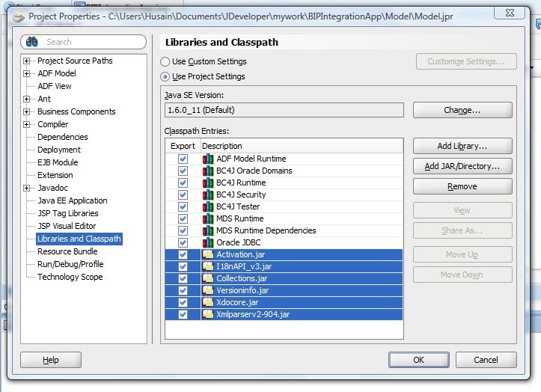Click the Versioninfo.jar folder icon
This screenshot has width=541, height=392.
208,290
